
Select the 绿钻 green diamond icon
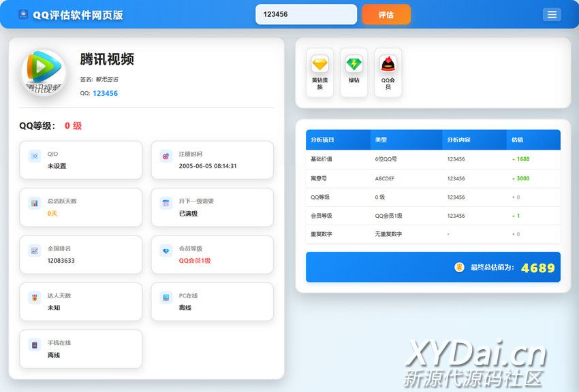pos(354,65)
